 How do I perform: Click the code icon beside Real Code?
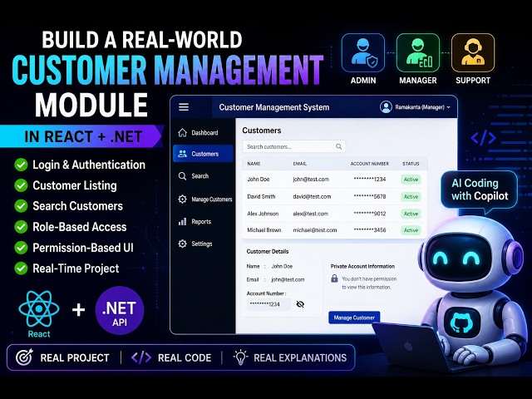pyautogui.click(x=141, y=357)
